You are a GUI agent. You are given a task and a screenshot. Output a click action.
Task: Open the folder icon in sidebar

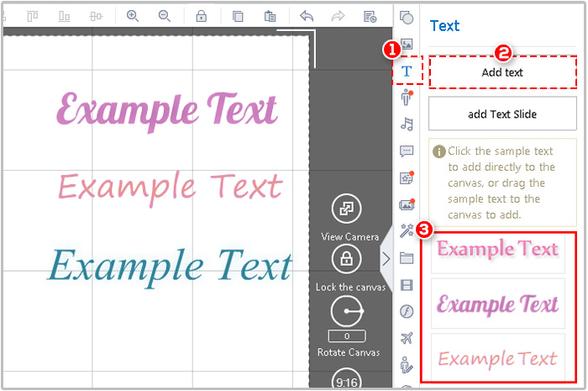pyautogui.click(x=407, y=258)
